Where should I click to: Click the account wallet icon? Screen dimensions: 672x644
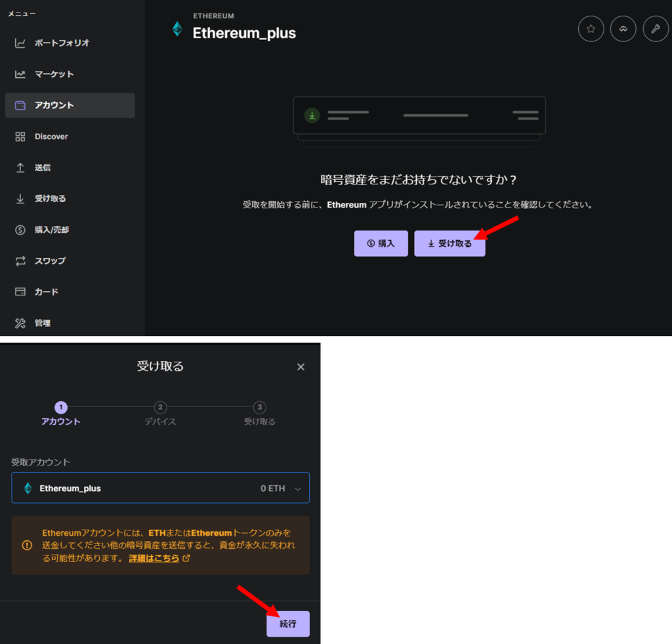20,106
